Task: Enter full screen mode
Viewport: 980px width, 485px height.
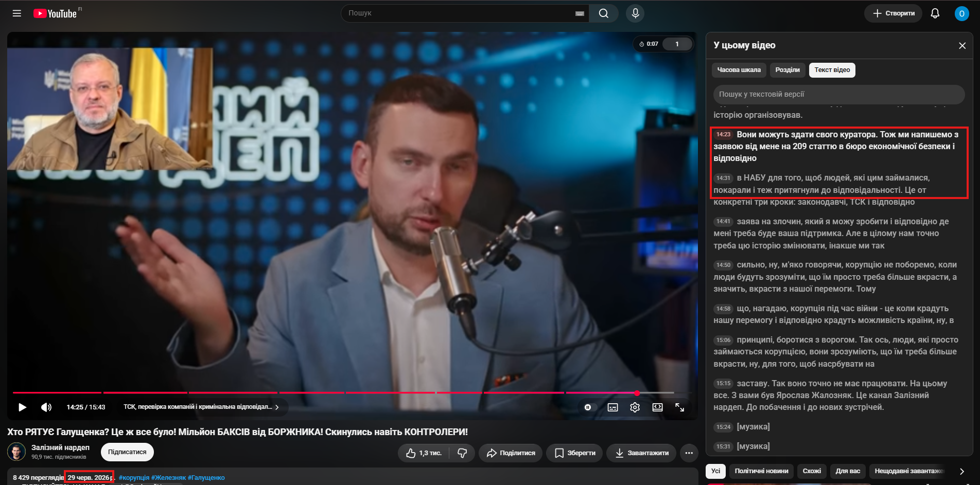Action: tap(679, 407)
